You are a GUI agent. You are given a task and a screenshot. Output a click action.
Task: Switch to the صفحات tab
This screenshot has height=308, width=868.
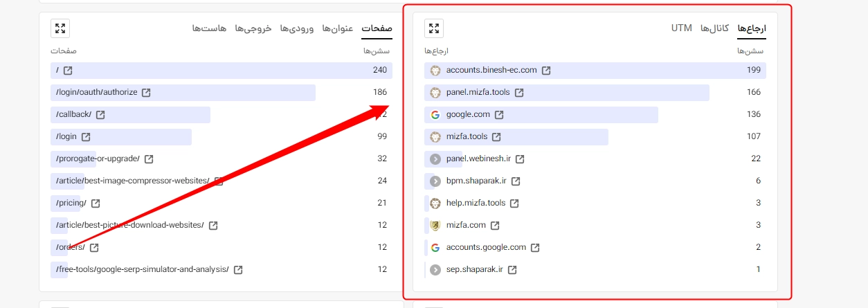(x=377, y=28)
